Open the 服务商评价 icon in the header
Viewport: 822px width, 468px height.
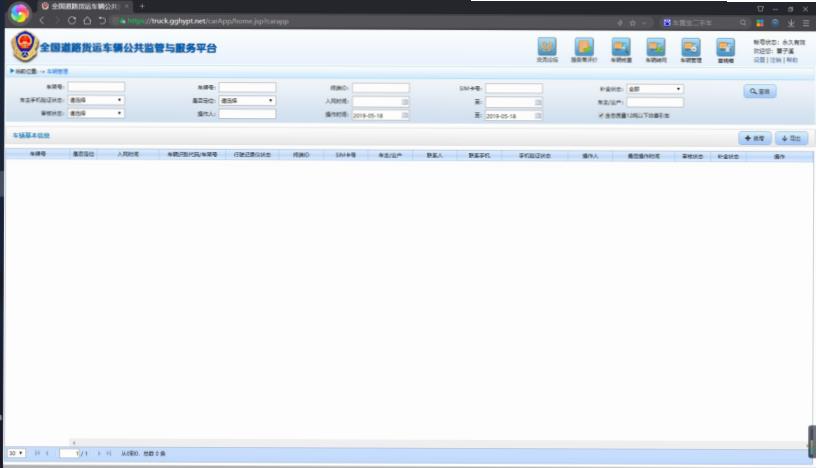point(584,48)
